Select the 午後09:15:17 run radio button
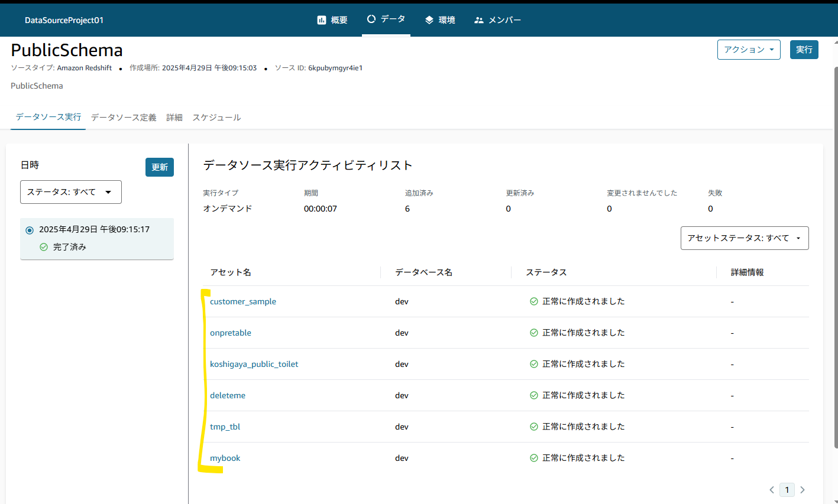Image resolution: width=838 pixels, height=504 pixels. pyautogui.click(x=30, y=230)
